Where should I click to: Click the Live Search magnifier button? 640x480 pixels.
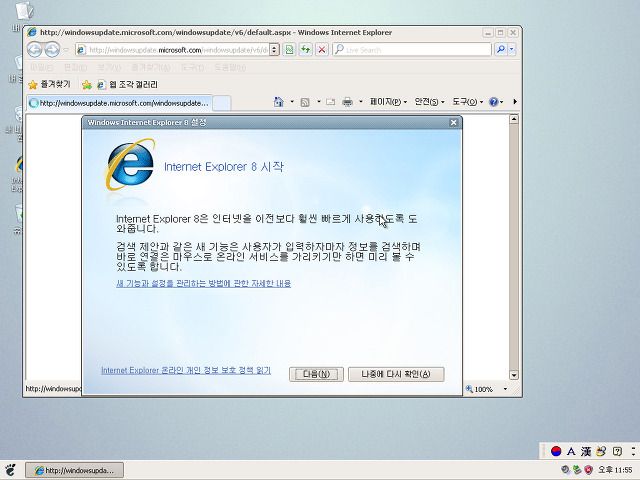[x=500, y=50]
